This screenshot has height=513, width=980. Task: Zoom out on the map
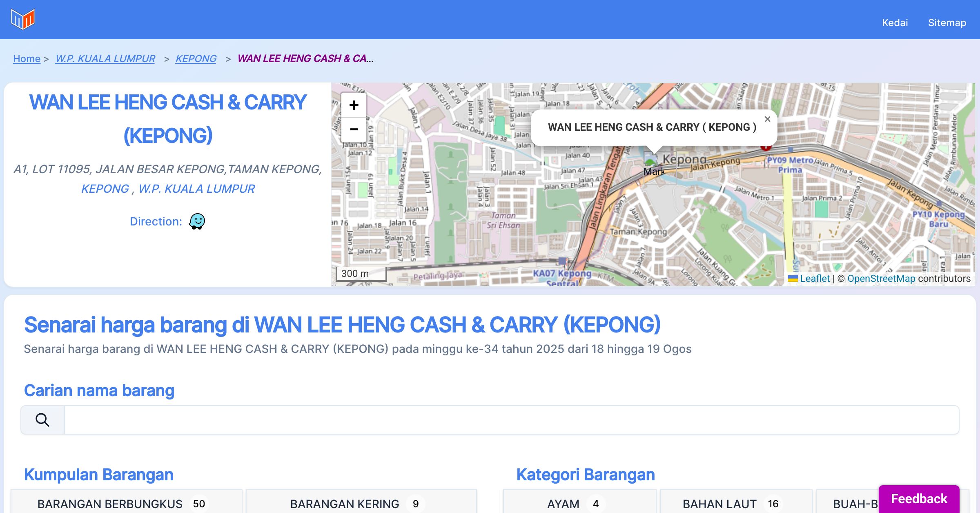pos(354,129)
